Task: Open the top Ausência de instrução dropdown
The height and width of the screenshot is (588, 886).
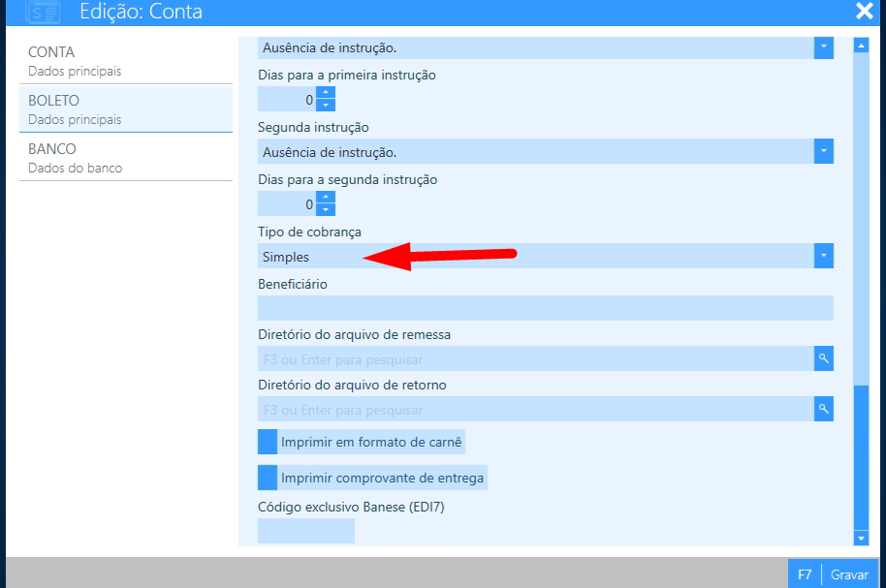Action: [x=823, y=46]
